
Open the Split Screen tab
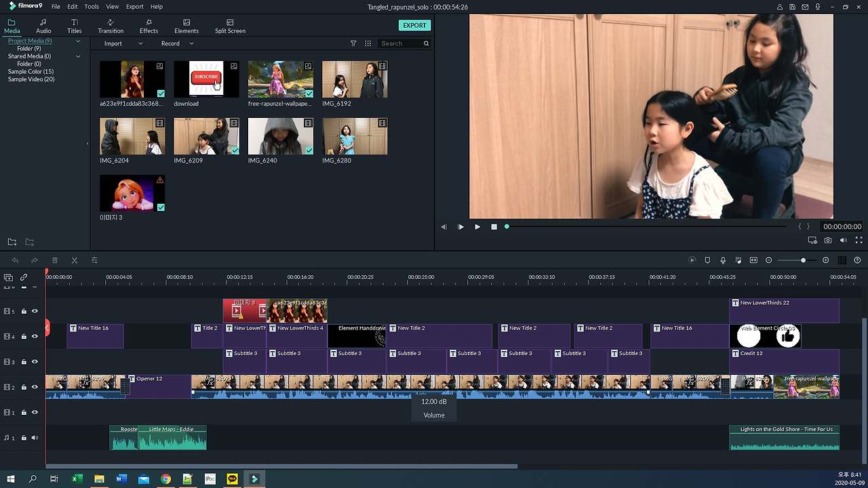point(230,26)
